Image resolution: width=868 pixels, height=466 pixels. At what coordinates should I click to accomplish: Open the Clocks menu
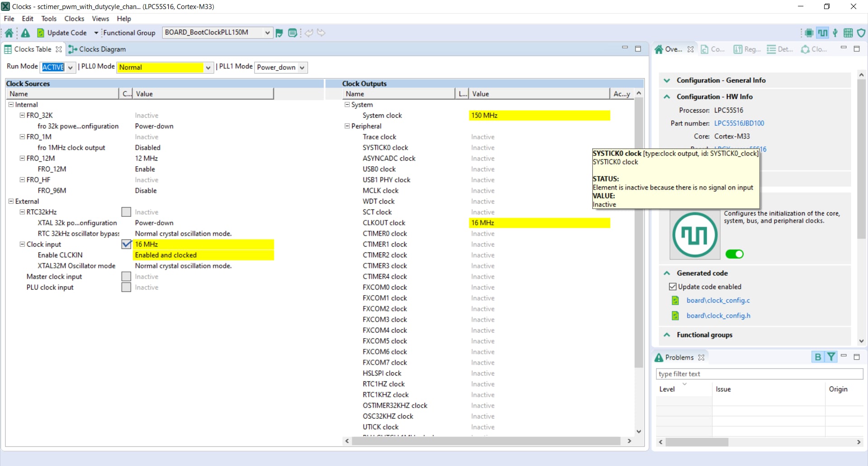tap(74, 19)
